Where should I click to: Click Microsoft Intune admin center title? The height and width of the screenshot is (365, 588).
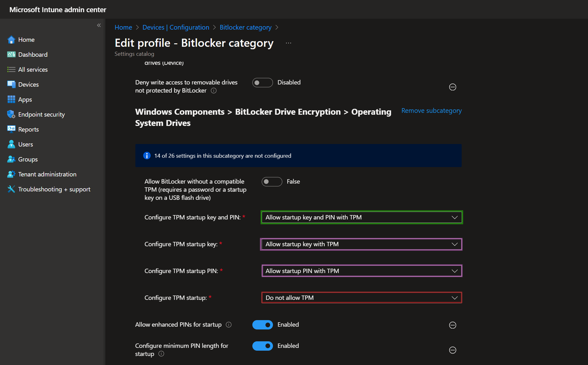click(58, 10)
